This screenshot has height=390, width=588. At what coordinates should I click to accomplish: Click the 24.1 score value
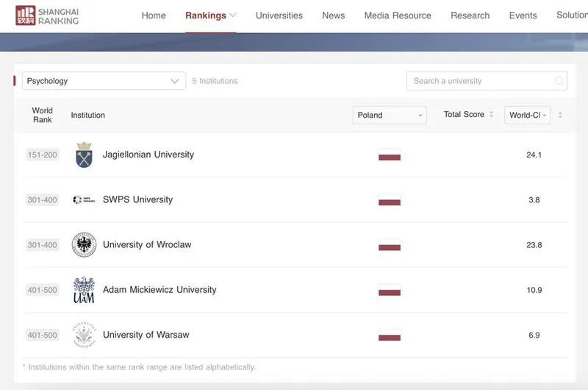pos(534,155)
